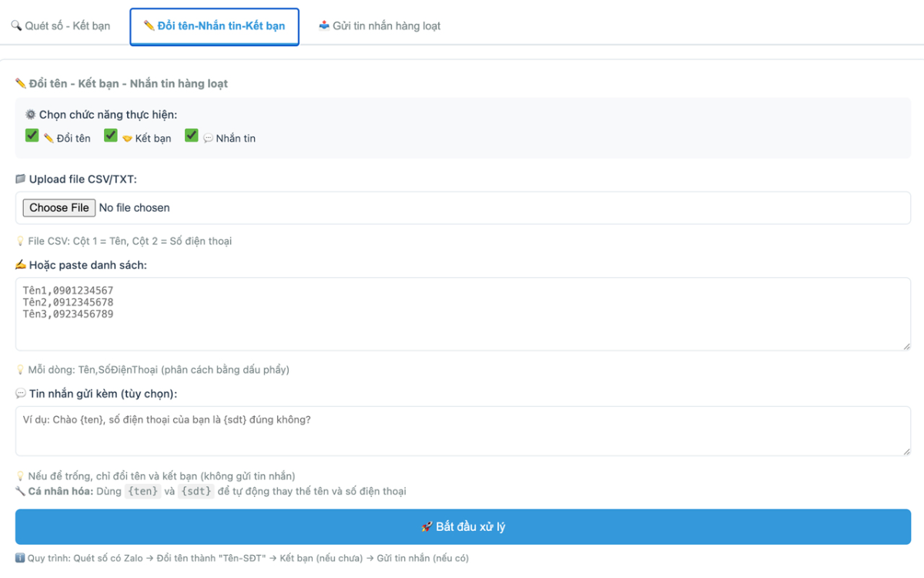The height and width of the screenshot is (578, 924).
Task: Click the magnifier icon on Quét số tab
Action: pos(16,25)
